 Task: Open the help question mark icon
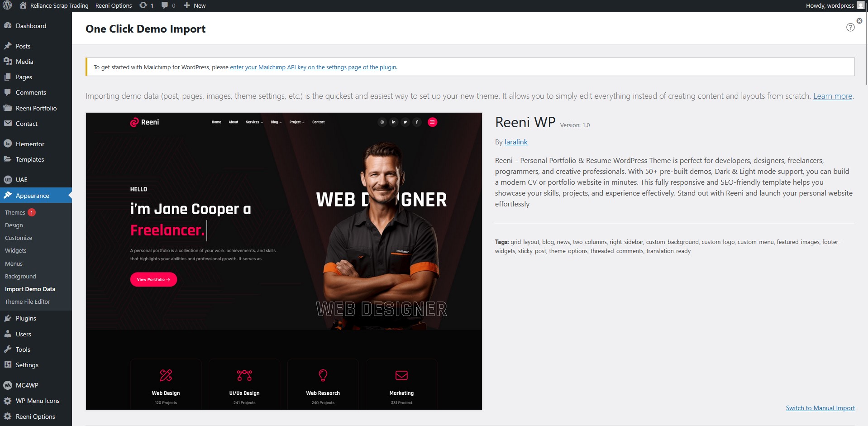click(850, 27)
